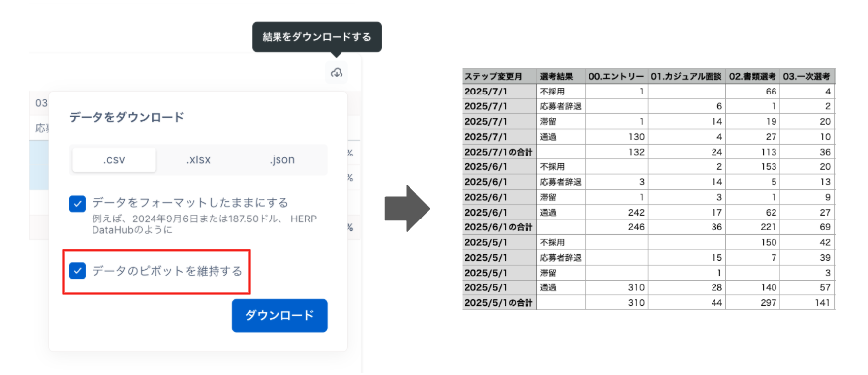The height and width of the screenshot is (375, 868).
Task: Select the 2025/7/1の合計 row label
Action: click(499, 152)
